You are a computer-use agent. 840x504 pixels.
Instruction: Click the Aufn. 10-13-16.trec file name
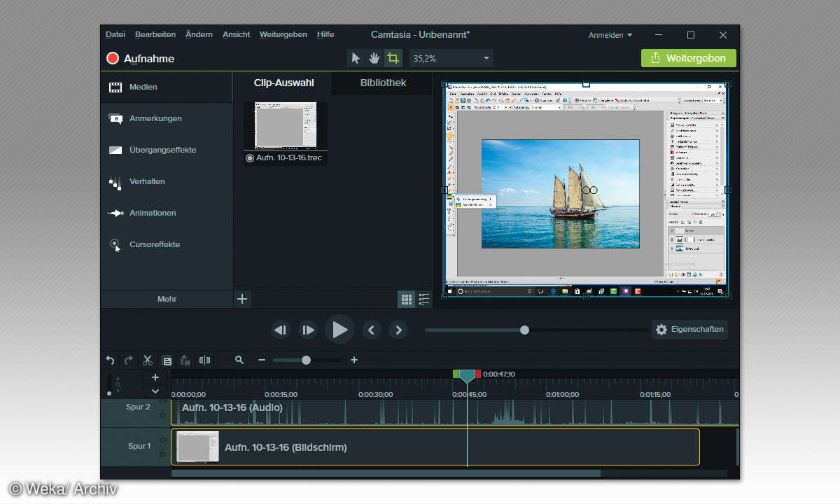tap(288, 158)
